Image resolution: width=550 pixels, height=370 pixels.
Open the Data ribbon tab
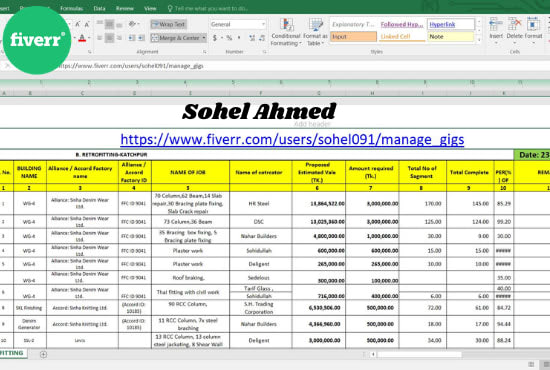tap(99, 8)
